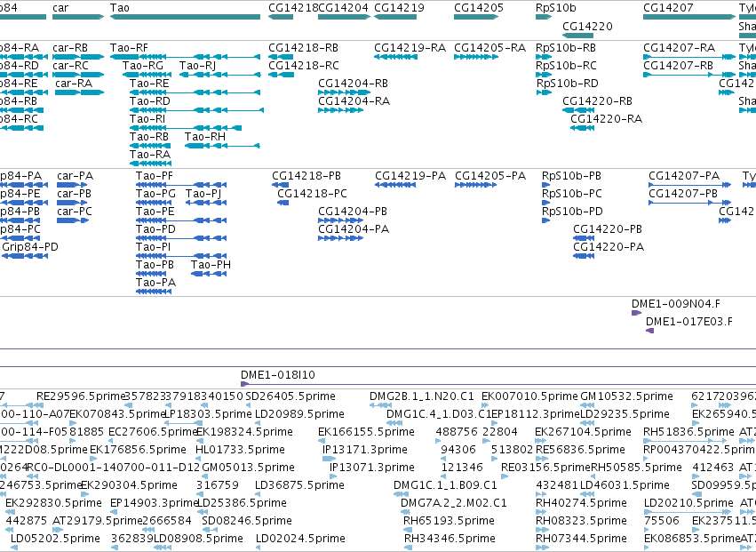Image resolution: width=756 pixels, height=552 pixels.
Task: Click the Tao-PF protein label
Action: (x=155, y=176)
